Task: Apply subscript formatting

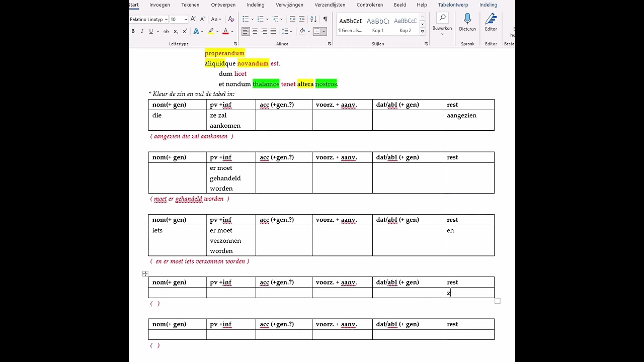Action: pyautogui.click(x=176, y=31)
